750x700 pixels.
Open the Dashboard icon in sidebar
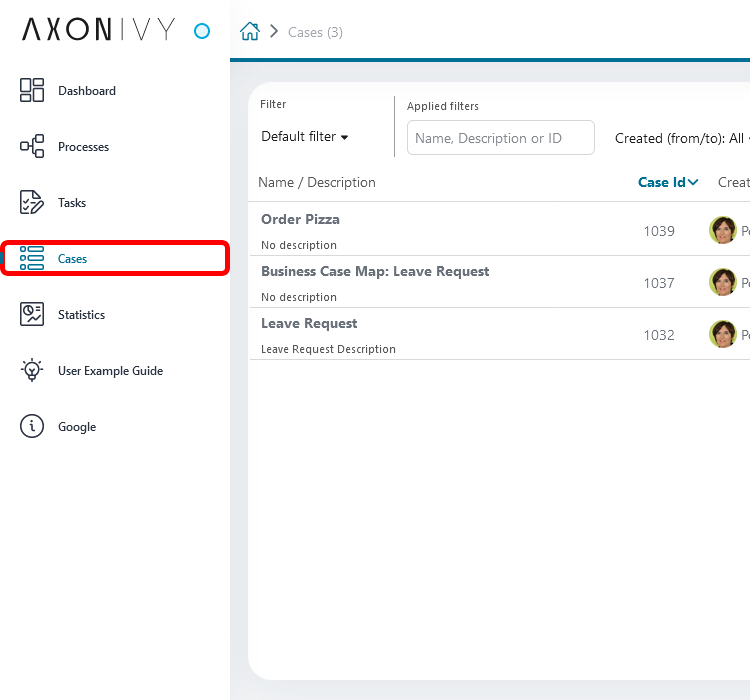point(32,90)
